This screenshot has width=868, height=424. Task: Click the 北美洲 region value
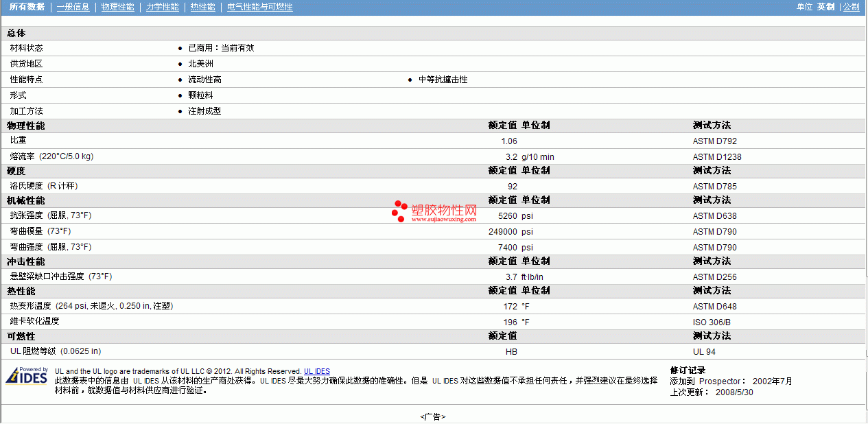tap(200, 64)
